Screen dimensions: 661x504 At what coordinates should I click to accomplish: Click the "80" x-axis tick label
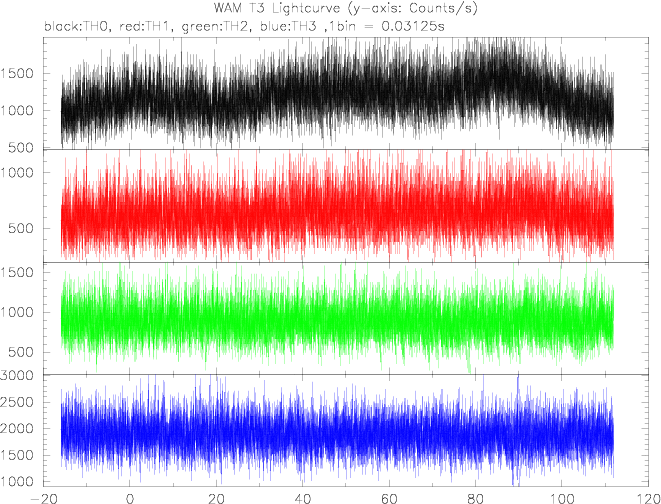tap(475, 497)
